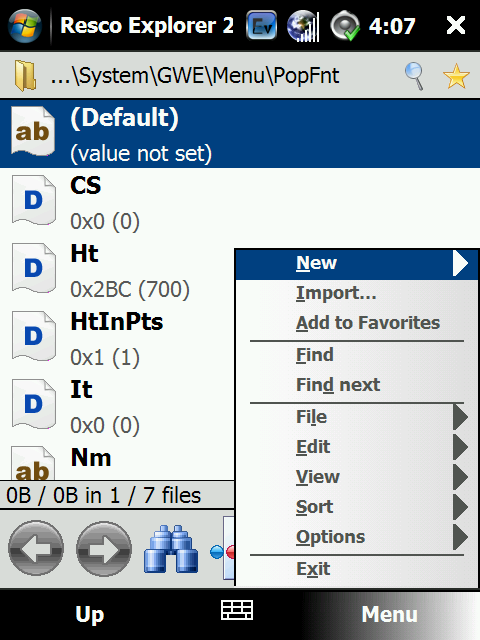This screenshot has width=480, height=640.
Task: Expand the Sort submenu
Action: [357, 507]
